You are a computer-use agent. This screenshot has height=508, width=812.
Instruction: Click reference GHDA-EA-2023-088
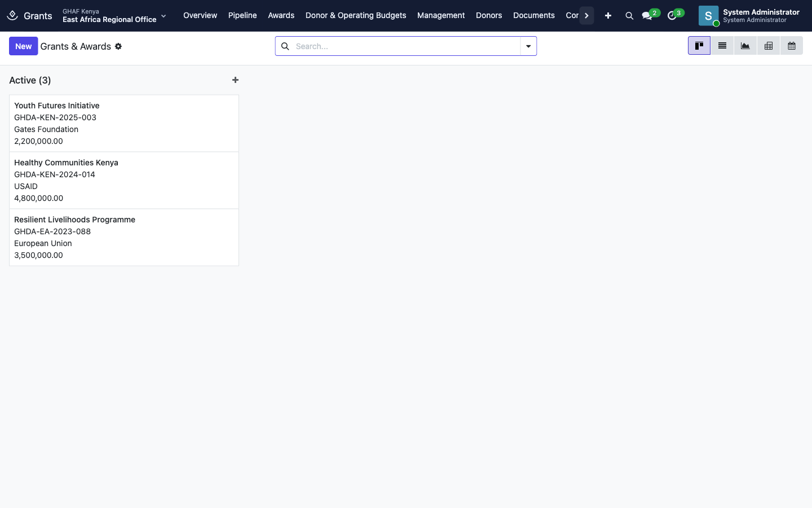point(52,231)
